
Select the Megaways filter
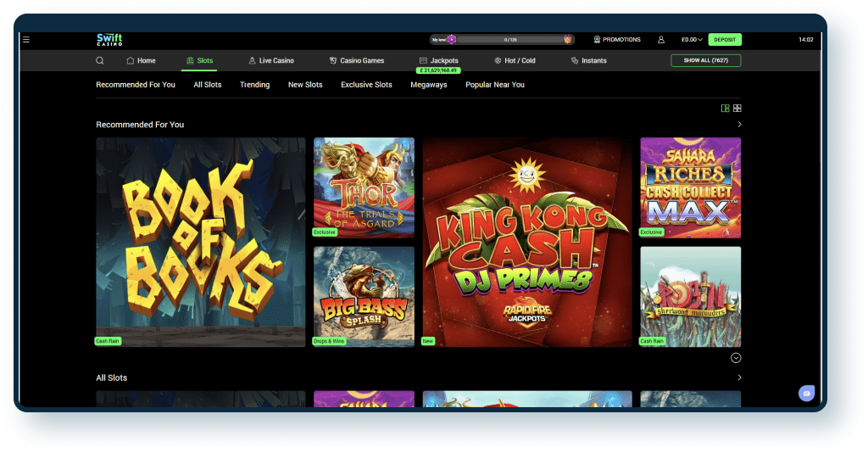(x=428, y=85)
